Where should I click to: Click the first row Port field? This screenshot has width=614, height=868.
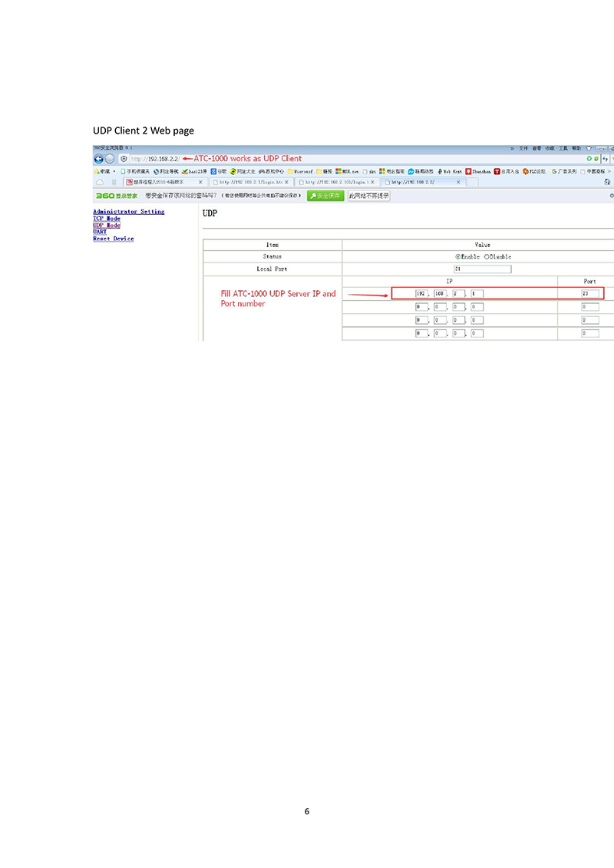coord(589,293)
